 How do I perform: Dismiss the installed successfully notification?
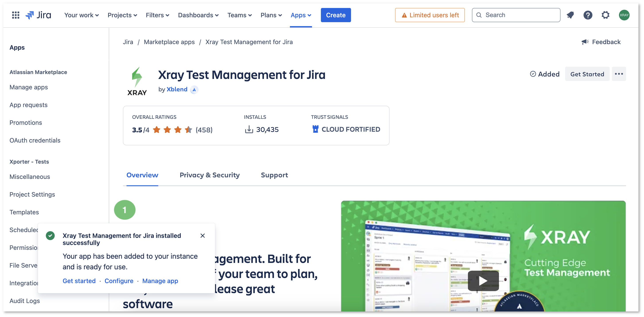(202, 236)
